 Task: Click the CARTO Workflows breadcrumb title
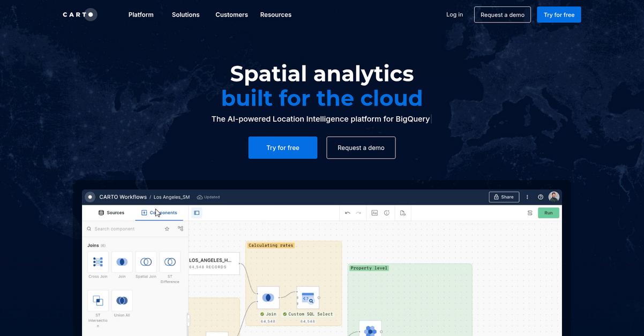tap(123, 197)
